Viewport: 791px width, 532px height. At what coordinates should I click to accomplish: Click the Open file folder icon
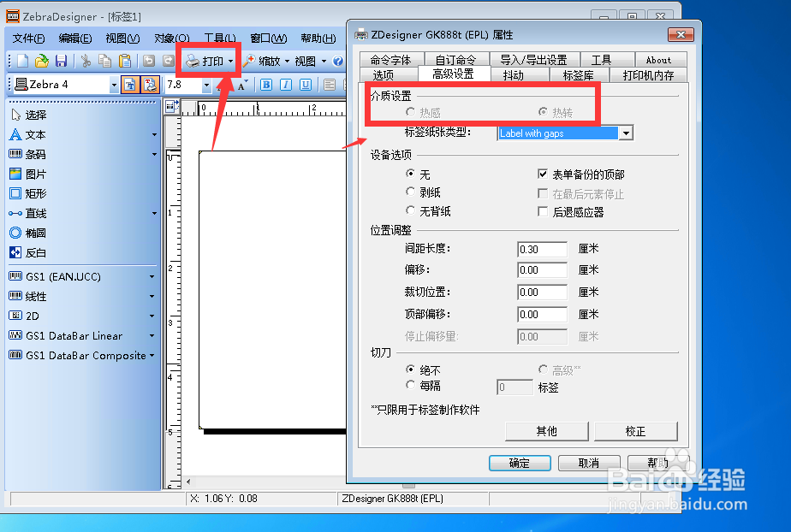(42, 61)
